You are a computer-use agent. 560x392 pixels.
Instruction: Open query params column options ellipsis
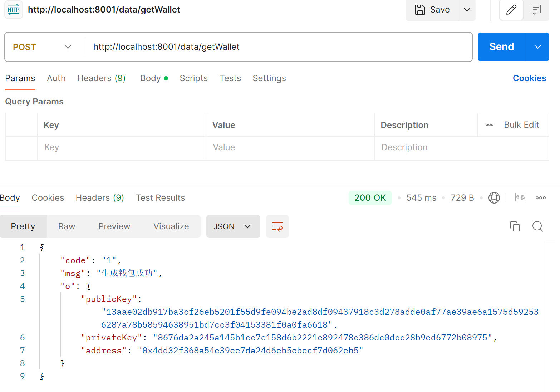point(490,125)
